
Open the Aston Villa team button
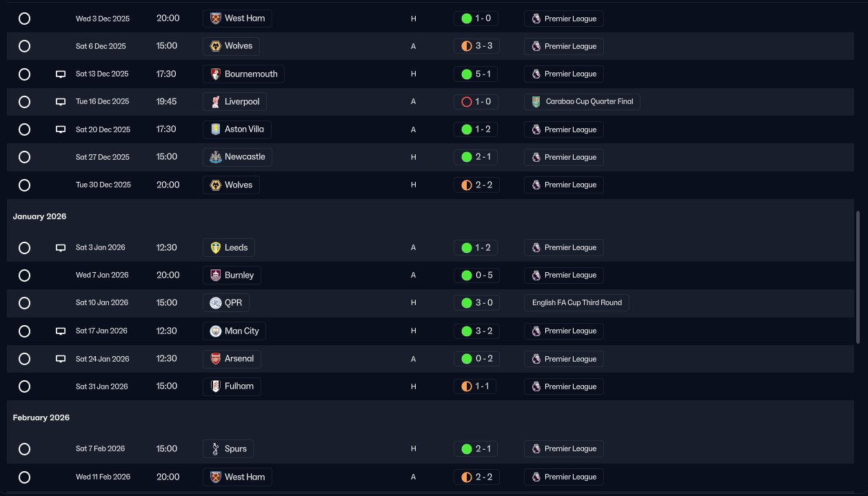[237, 130]
